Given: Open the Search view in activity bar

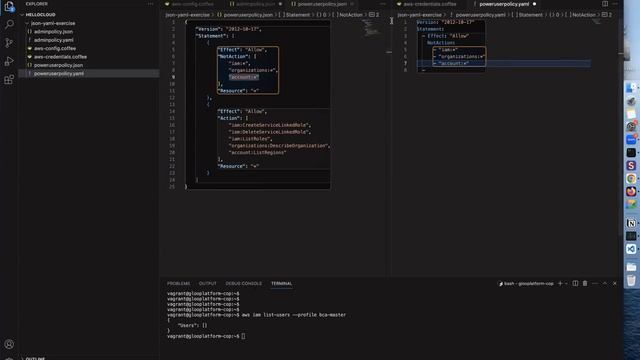Looking at the screenshot, I should pos(9,24).
